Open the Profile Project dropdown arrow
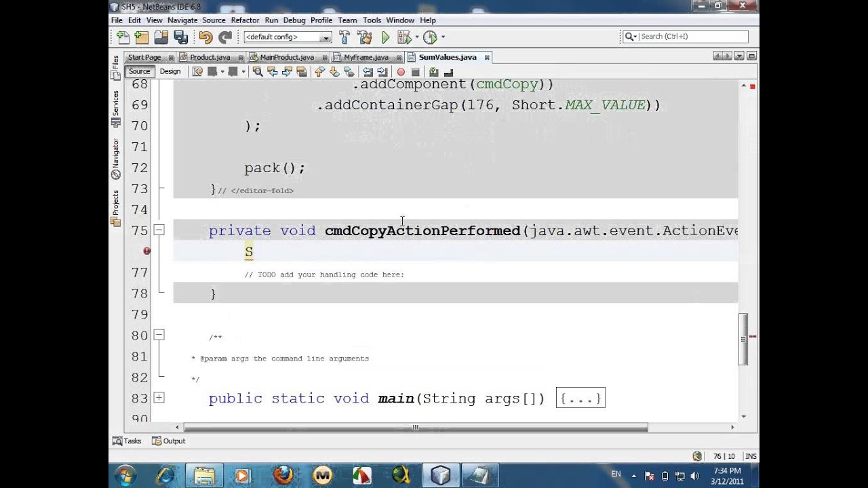Image resolution: width=868 pixels, height=488 pixels. pyautogui.click(x=443, y=37)
